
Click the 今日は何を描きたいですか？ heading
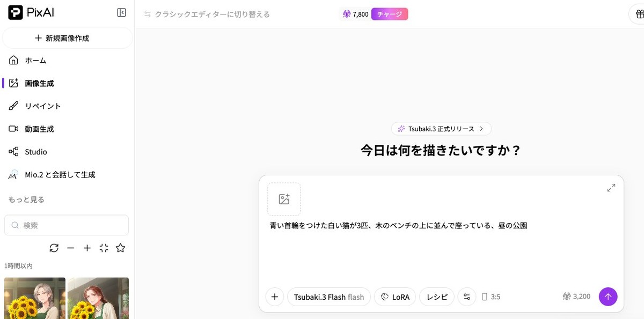click(441, 150)
